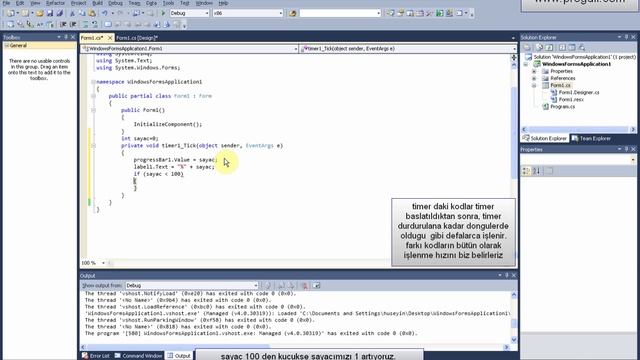Click the Find in Files icon
This screenshot has height=360, width=640.
(293, 13)
